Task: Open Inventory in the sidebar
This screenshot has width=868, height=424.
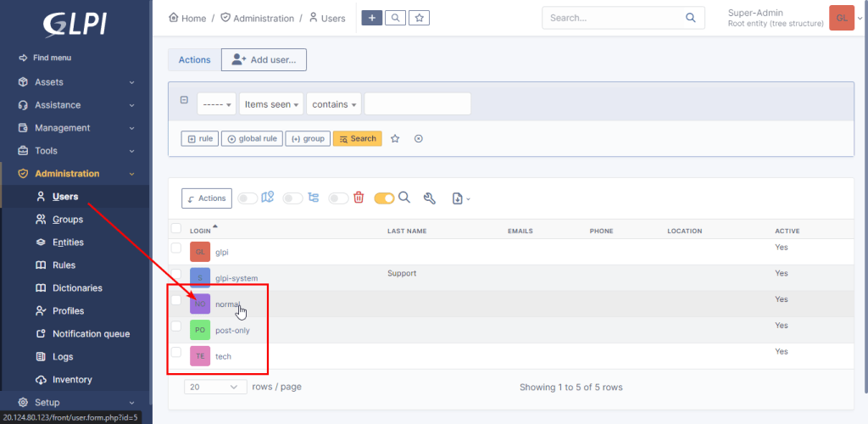Action: [72, 380]
